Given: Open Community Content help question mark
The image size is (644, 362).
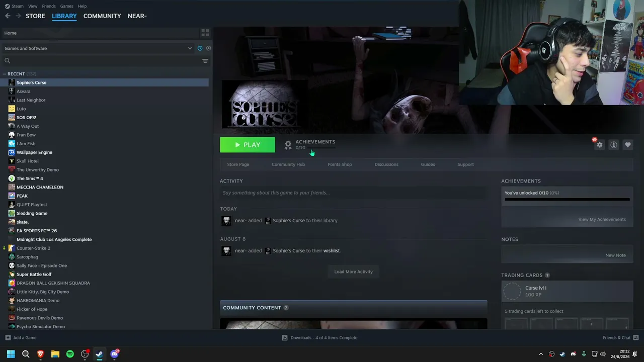Looking at the screenshot, I should [286, 308].
